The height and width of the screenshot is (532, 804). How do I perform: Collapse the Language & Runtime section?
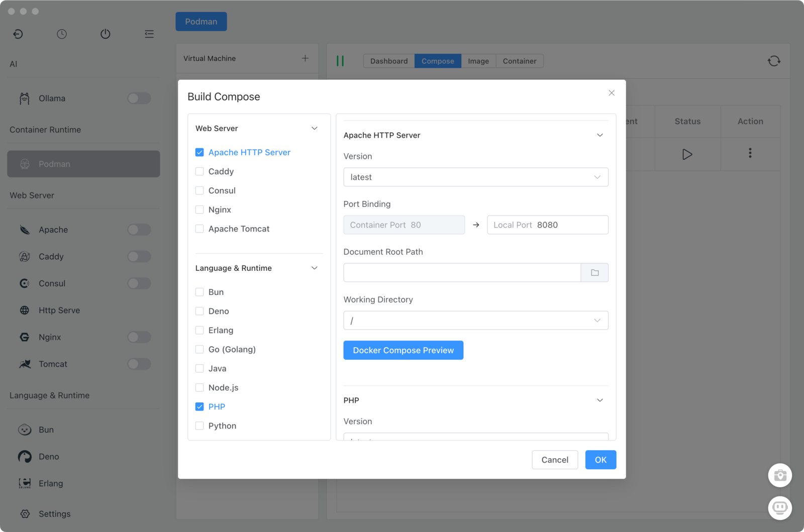point(315,268)
